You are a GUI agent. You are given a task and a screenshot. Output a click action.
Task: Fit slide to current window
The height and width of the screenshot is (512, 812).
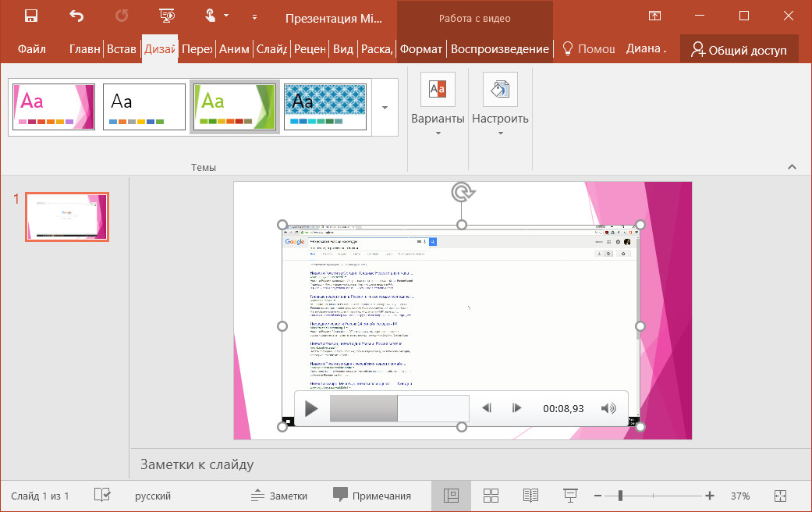point(779,495)
